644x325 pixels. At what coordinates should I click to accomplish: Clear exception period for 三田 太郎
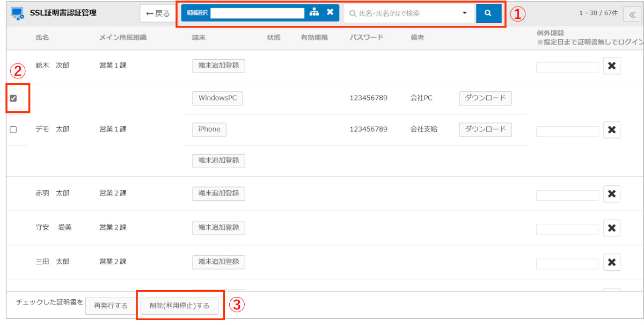tap(611, 262)
